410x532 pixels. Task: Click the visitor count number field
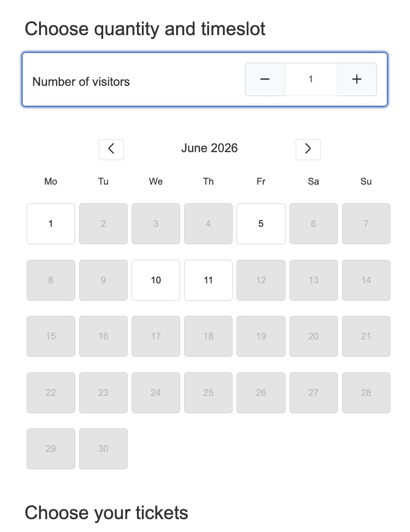[x=311, y=79]
